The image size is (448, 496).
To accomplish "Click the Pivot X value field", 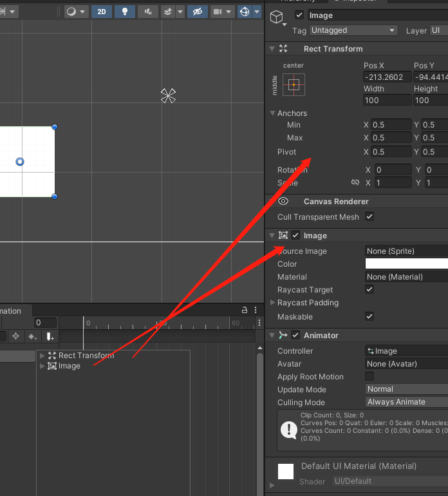I will pos(391,152).
